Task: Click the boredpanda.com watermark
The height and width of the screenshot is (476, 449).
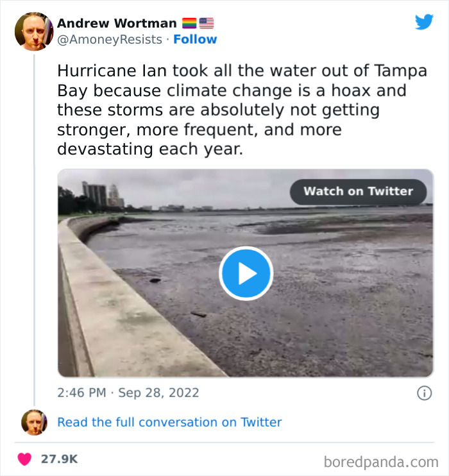Action: tap(381, 461)
